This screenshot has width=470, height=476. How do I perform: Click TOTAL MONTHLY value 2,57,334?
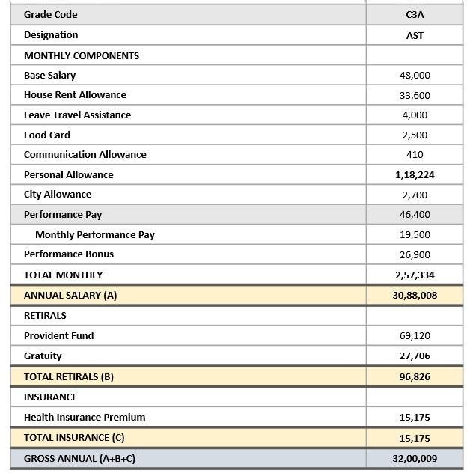click(415, 275)
